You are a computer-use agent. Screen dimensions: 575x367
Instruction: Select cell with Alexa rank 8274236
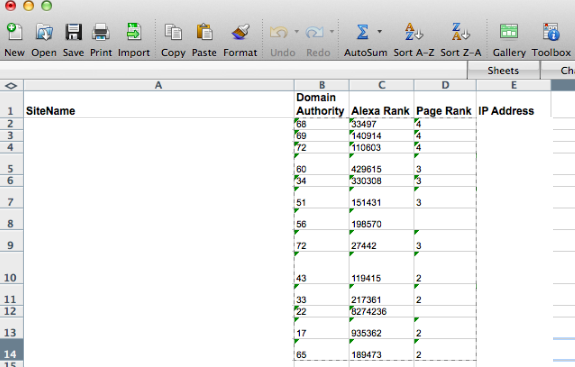[x=381, y=311]
